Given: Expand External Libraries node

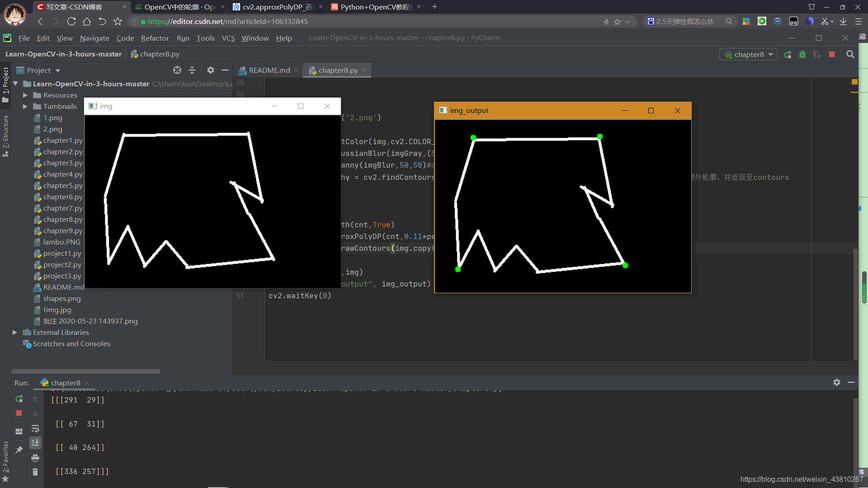Looking at the screenshot, I should (15, 333).
